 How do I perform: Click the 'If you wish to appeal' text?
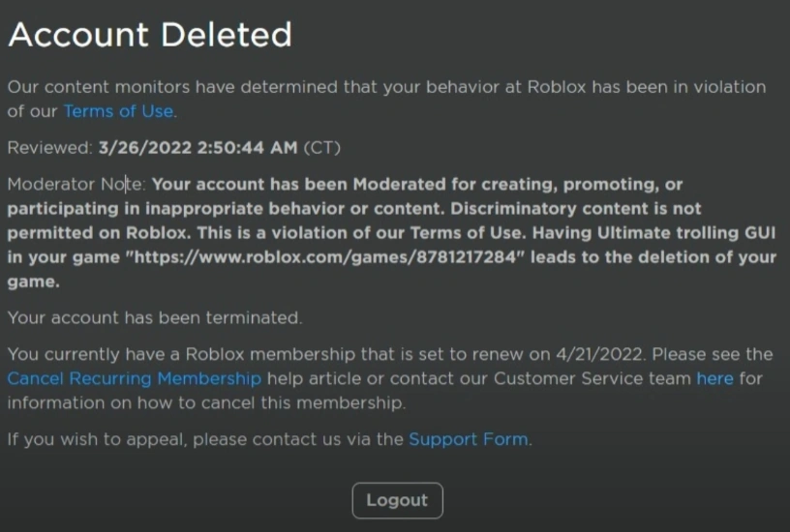pos(97,439)
